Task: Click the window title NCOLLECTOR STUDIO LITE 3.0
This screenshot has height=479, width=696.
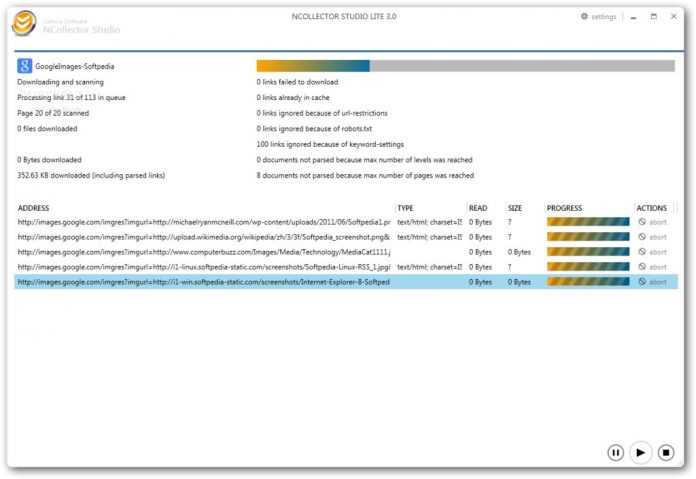Action: pos(344,16)
